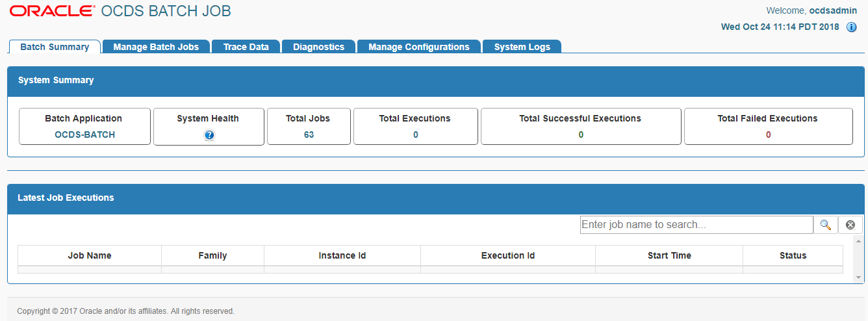Viewport: 868px width, 321px height.
Task: Click the Total Failed Executions count
Action: (768, 135)
